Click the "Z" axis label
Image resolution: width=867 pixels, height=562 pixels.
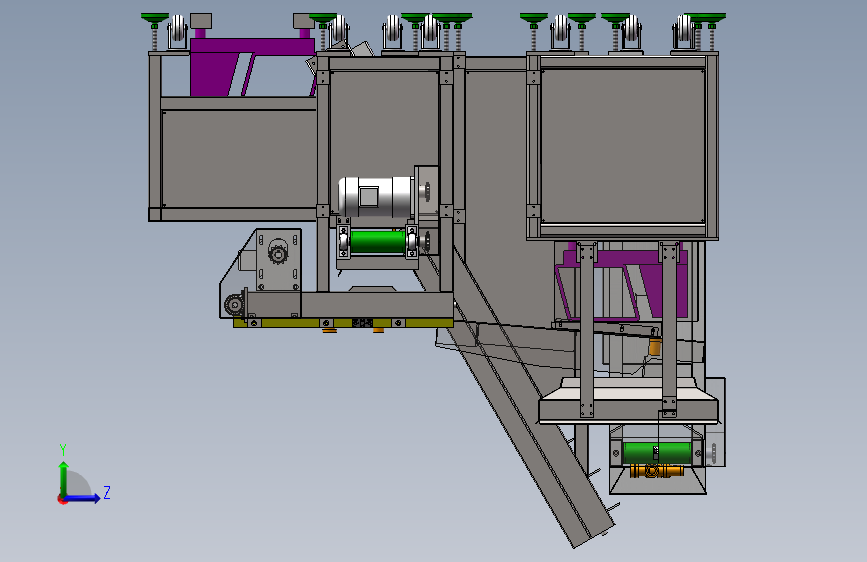pos(107,492)
